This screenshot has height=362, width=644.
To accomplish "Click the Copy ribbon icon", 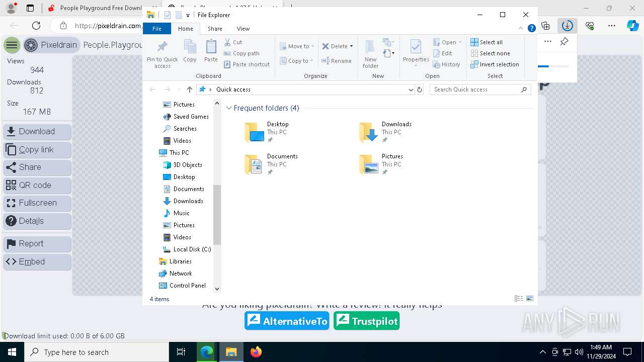I will point(190,51).
